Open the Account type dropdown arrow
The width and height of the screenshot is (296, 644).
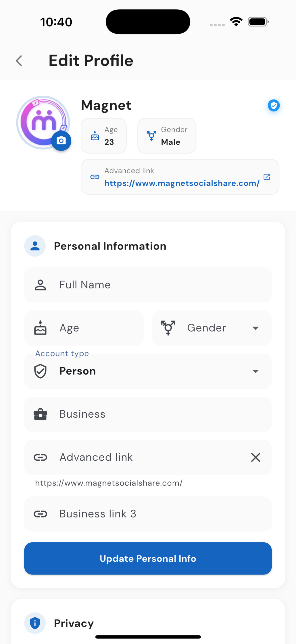click(255, 371)
